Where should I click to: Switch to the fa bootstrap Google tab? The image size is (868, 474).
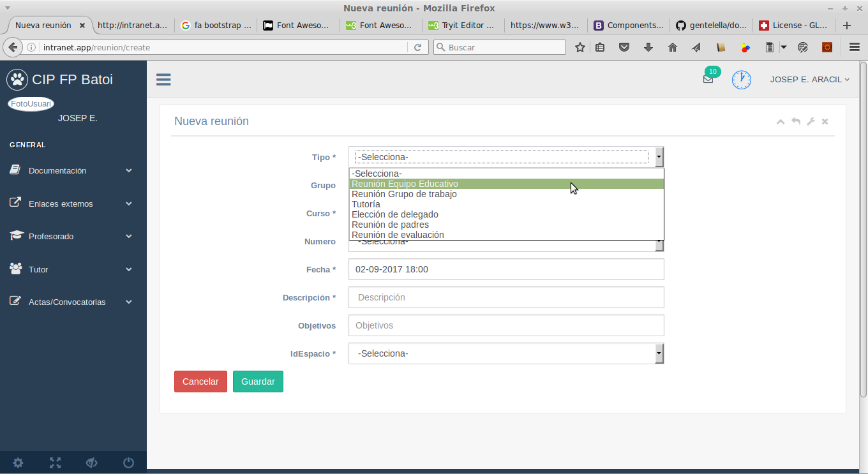tap(216, 26)
